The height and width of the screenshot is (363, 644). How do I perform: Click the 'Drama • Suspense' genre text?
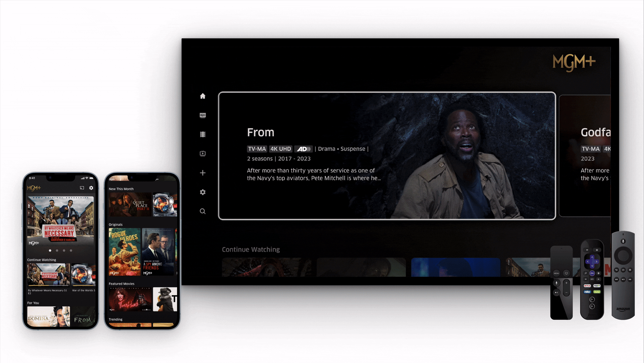[342, 149]
